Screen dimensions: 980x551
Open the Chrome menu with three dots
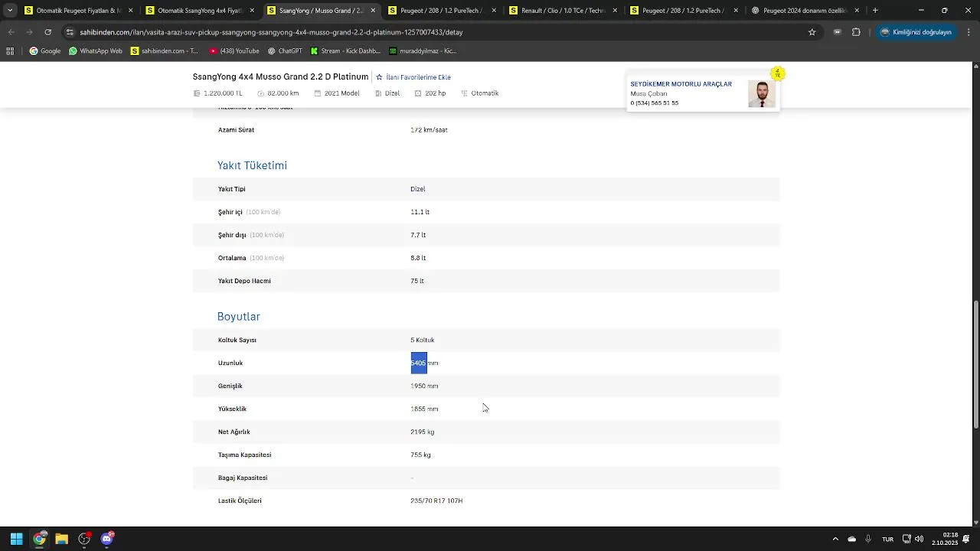coord(968,32)
